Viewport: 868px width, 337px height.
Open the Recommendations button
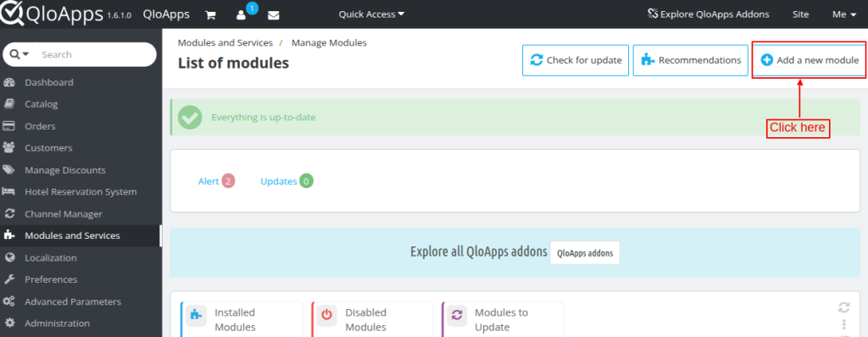point(691,60)
